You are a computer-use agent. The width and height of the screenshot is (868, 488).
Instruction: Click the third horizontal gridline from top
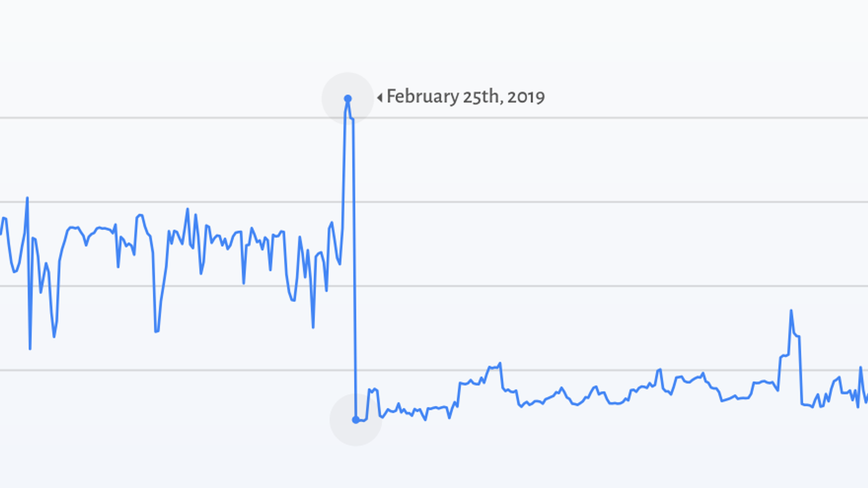[434, 286]
